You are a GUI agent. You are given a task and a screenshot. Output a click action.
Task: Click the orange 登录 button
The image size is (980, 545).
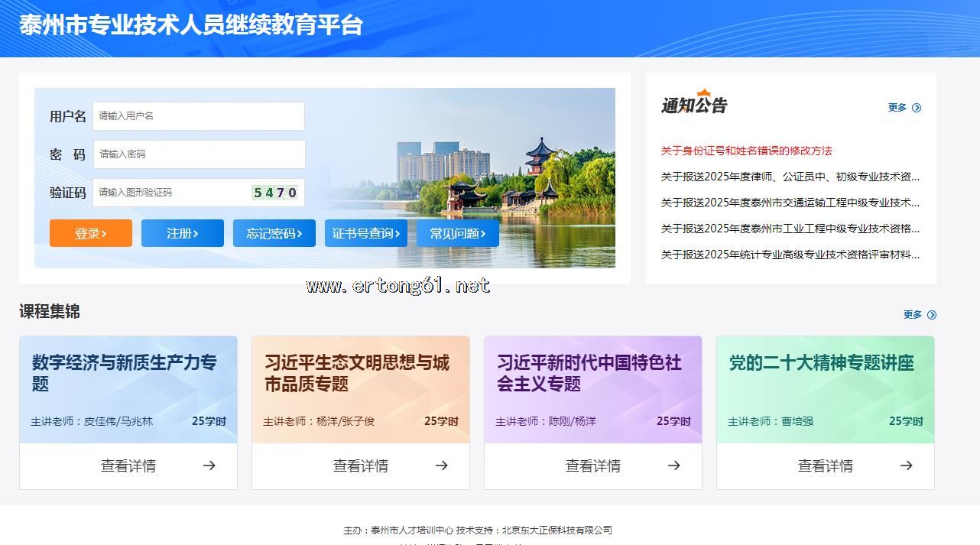click(x=91, y=233)
